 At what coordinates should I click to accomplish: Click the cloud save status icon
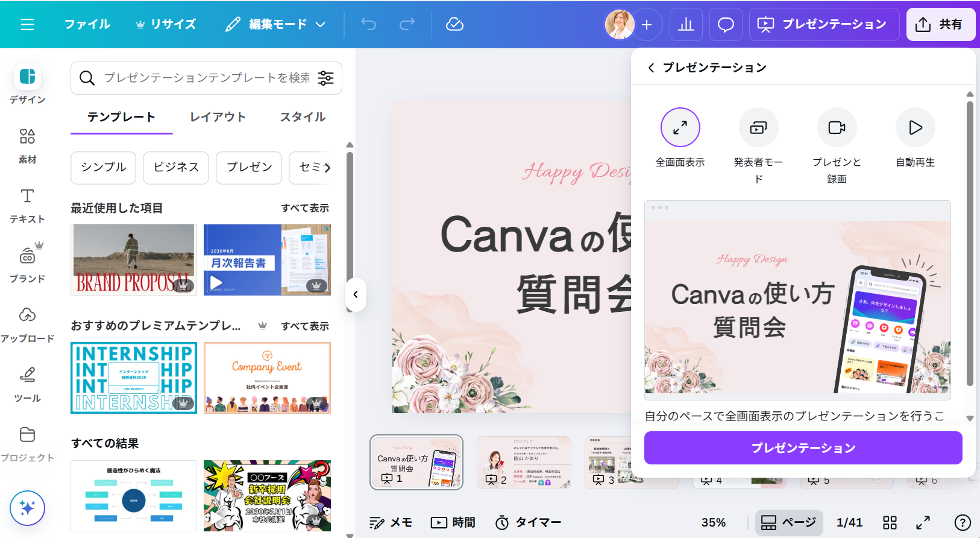coord(454,25)
